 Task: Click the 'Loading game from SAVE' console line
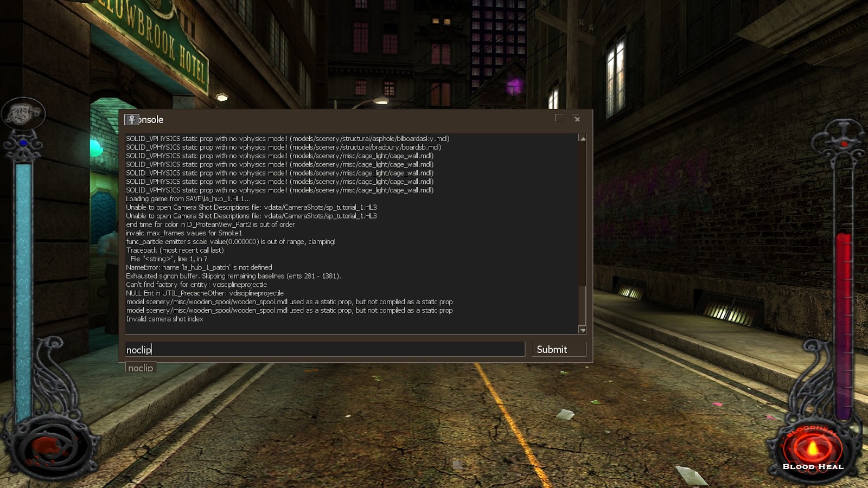(188, 198)
